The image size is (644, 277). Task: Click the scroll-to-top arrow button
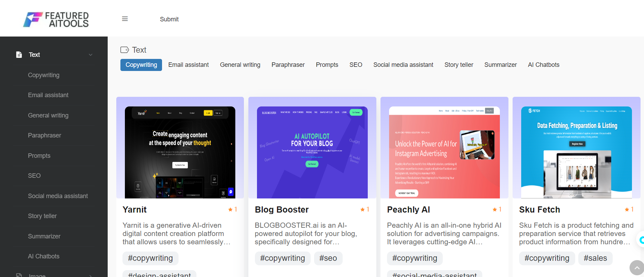[x=637, y=268]
